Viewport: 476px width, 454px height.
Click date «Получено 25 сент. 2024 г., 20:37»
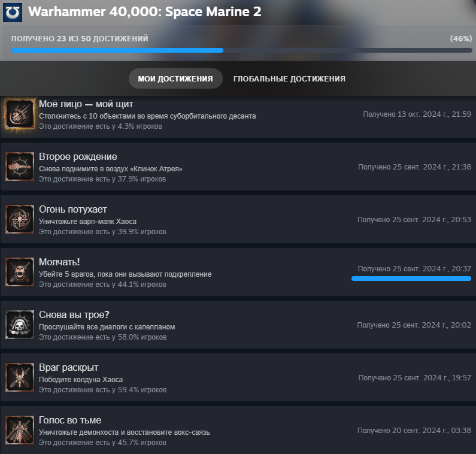415,269
